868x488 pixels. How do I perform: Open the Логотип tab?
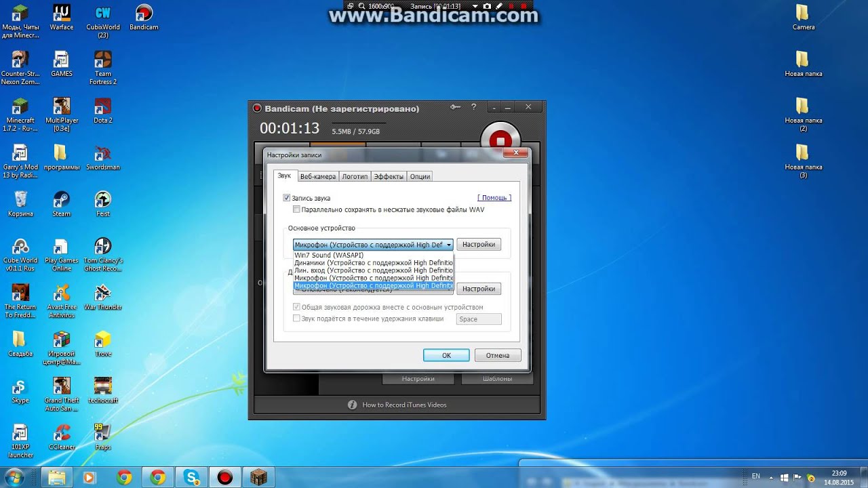pos(355,176)
